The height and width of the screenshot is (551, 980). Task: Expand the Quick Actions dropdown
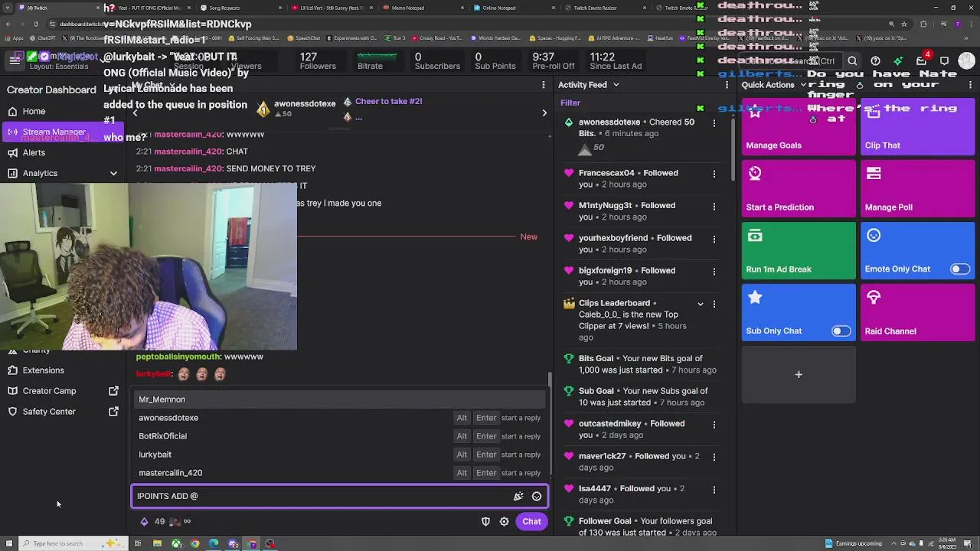tap(803, 85)
